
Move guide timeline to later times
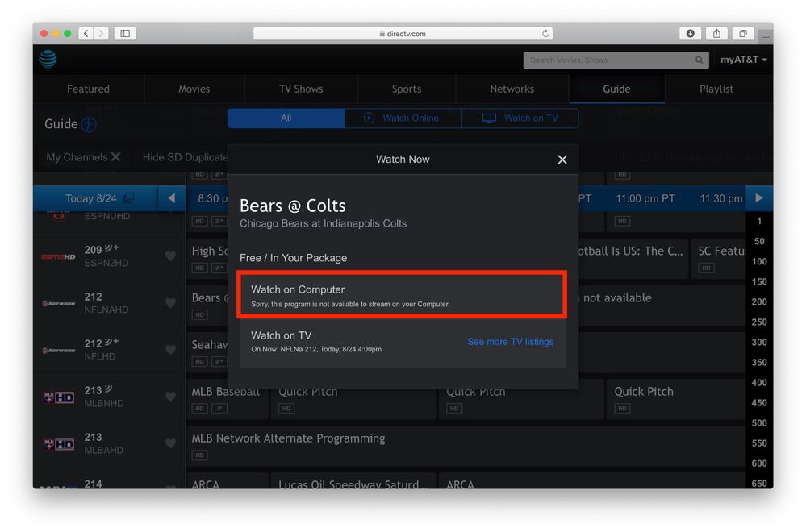759,198
